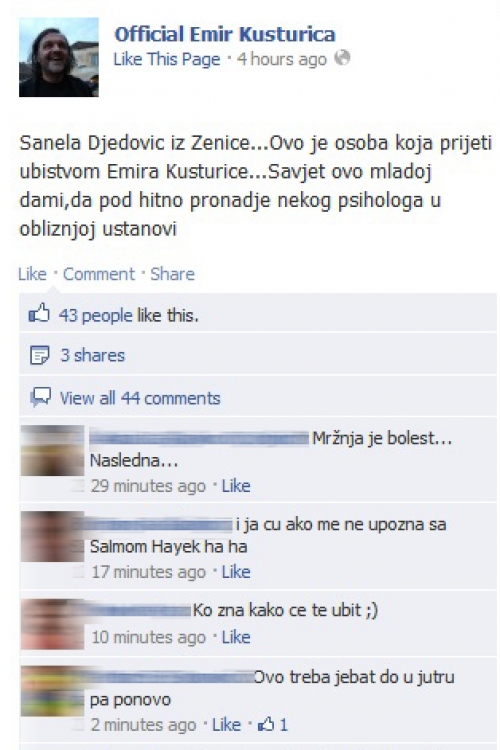Expand View all 44 comments
This screenshot has height=750, width=500.
click(140, 398)
